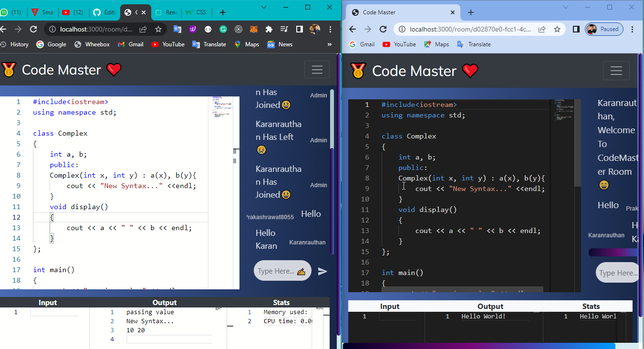Show hidden bookmarks in left browser
The width and height of the screenshot is (644, 349).
tap(329, 44)
